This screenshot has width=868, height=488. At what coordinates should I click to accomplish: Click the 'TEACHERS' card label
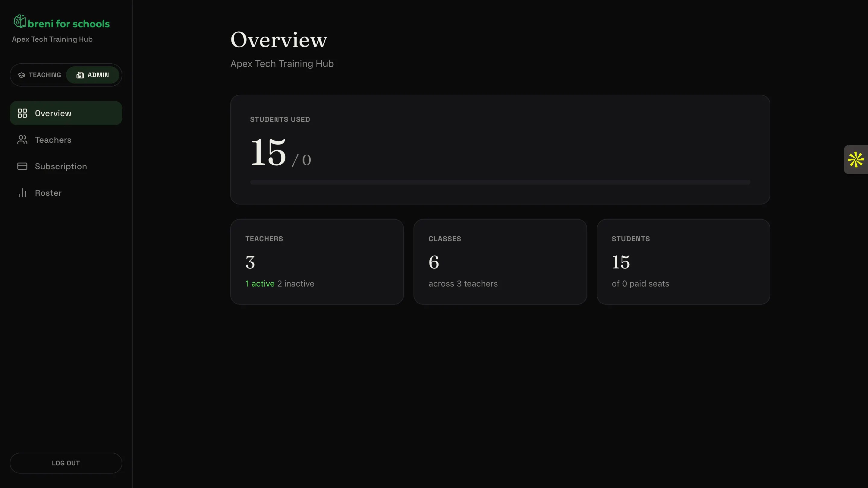click(264, 239)
